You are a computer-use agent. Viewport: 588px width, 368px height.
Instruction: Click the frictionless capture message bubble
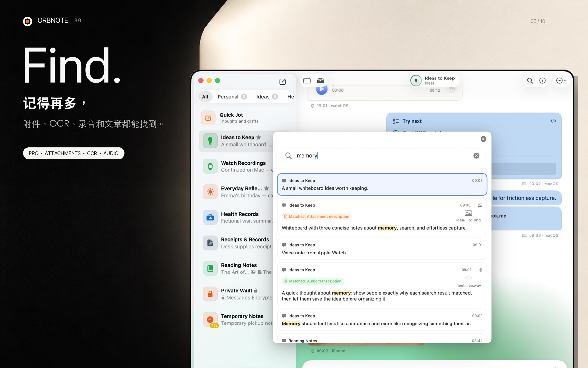point(526,198)
